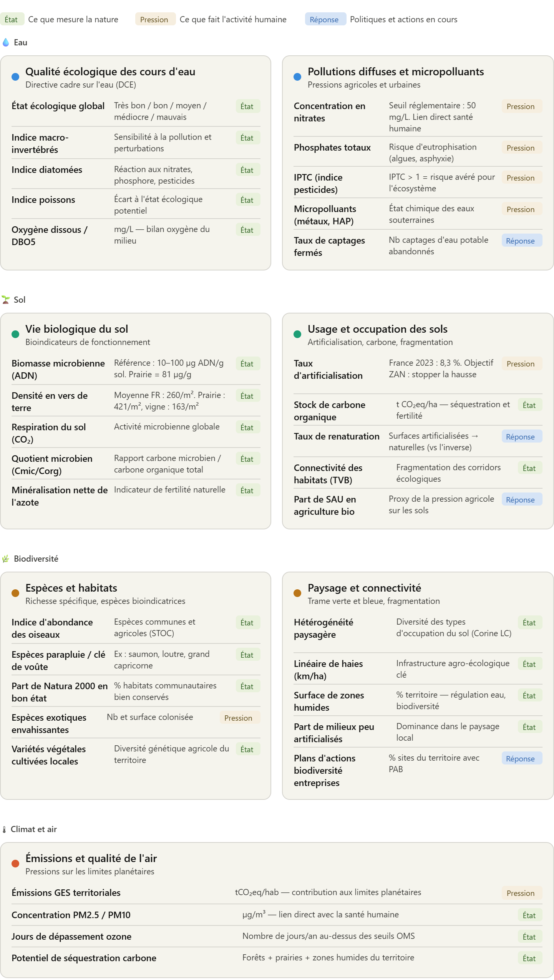Image resolution: width=554 pixels, height=980 pixels.
Task: Click the Pression tag for Espèces exotiques envahissantes
Action: click(238, 718)
